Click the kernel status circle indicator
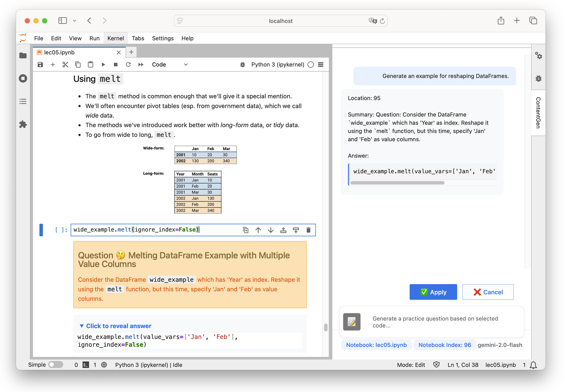 tap(311, 65)
